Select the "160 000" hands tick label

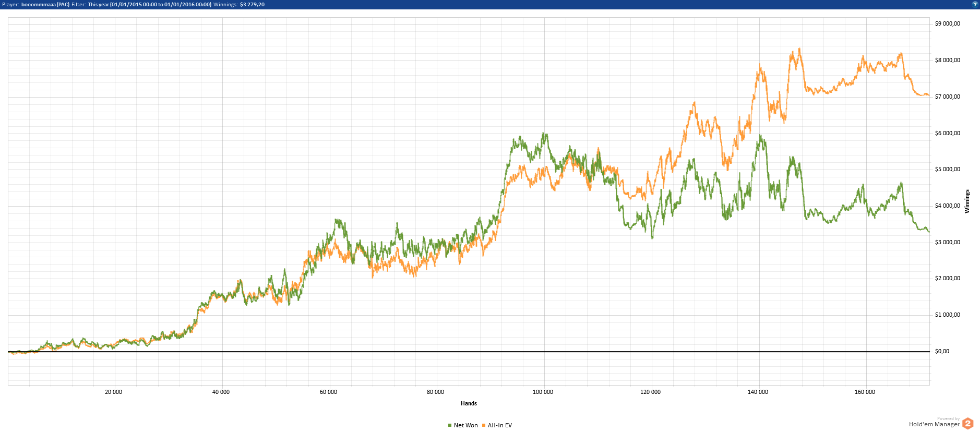point(865,392)
